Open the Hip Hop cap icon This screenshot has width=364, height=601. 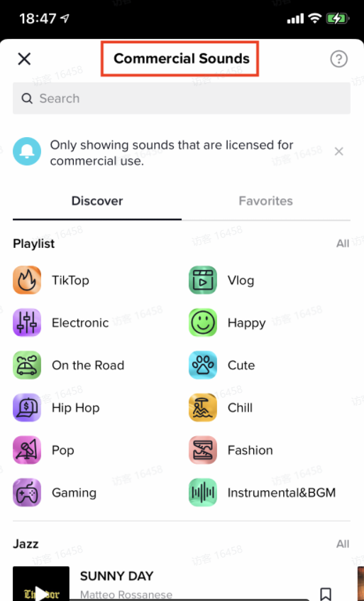click(x=27, y=408)
